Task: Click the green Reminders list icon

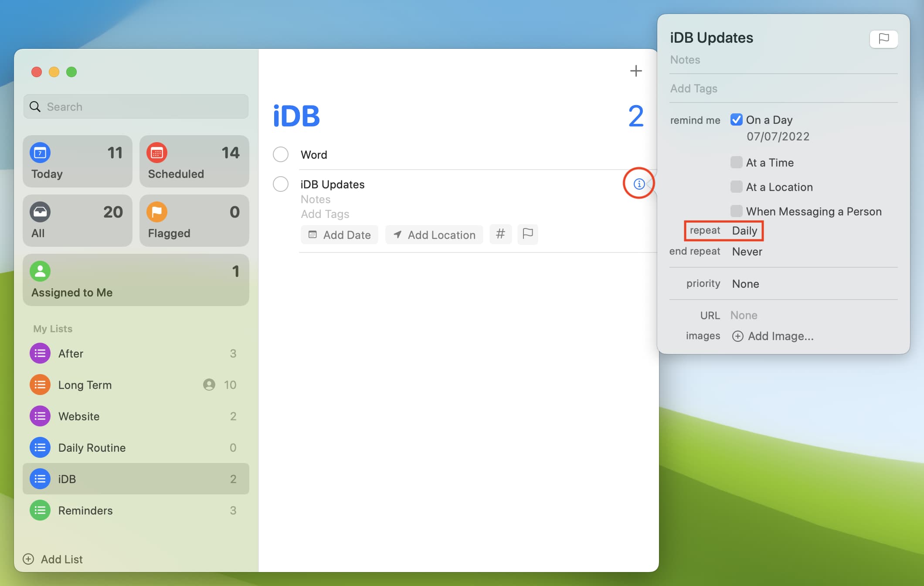Action: click(x=40, y=511)
